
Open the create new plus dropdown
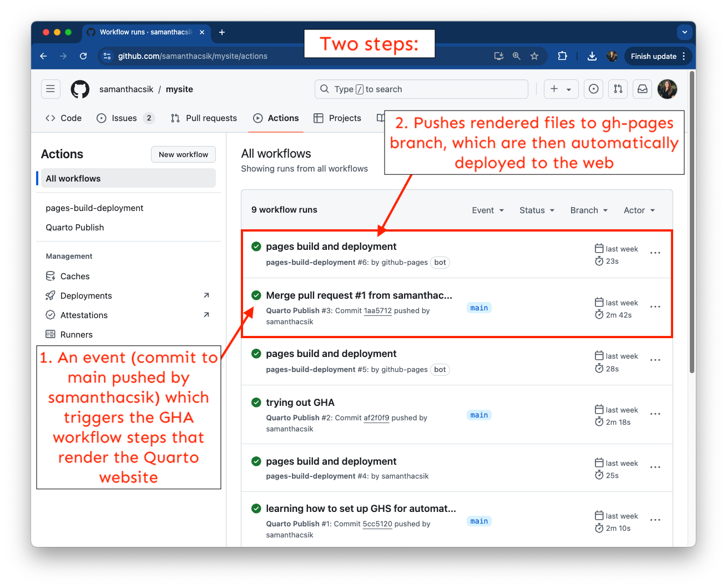coord(561,89)
